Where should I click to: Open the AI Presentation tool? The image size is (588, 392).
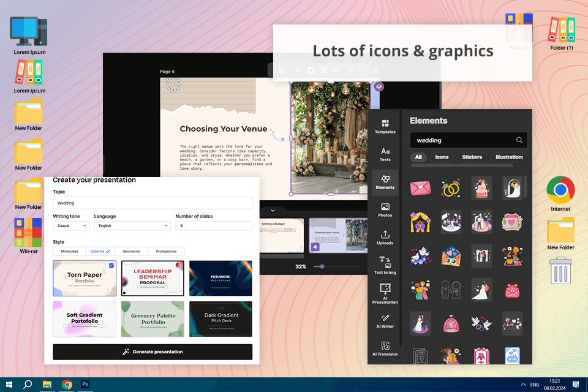385,293
